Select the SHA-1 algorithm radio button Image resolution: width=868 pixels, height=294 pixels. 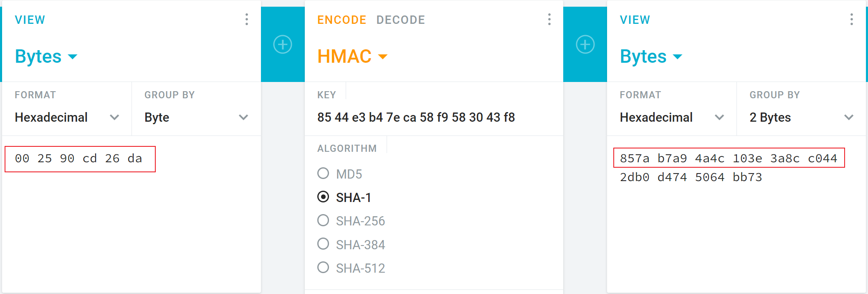point(323,197)
